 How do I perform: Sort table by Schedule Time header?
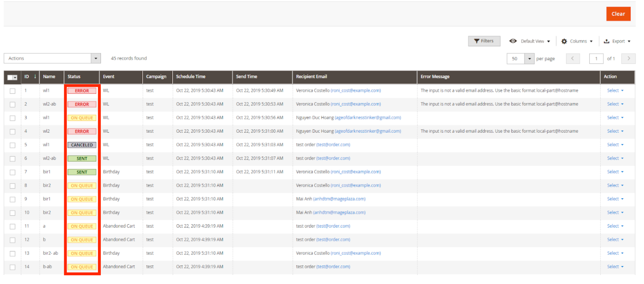pyautogui.click(x=191, y=77)
